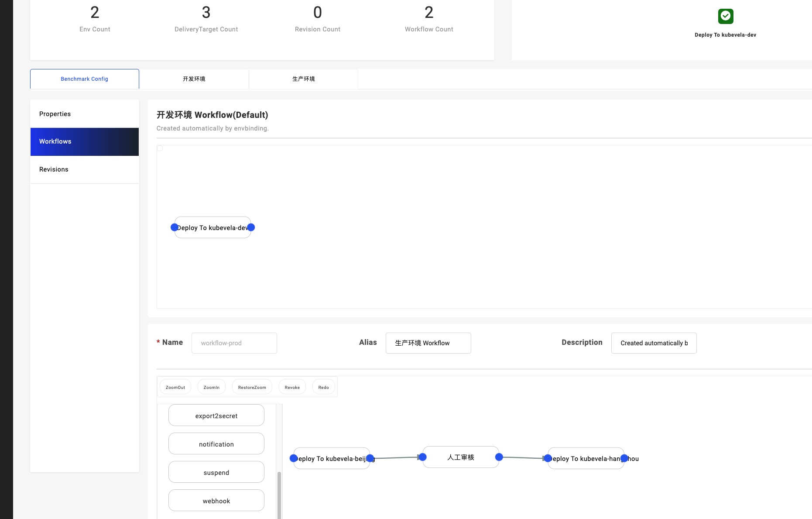Click the Alias input field
812x519 pixels.
point(428,343)
